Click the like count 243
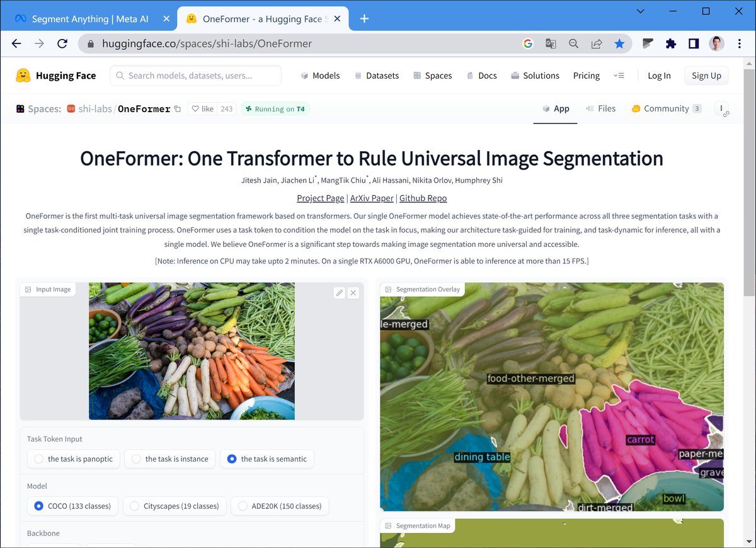756x548 pixels. (x=227, y=109)
